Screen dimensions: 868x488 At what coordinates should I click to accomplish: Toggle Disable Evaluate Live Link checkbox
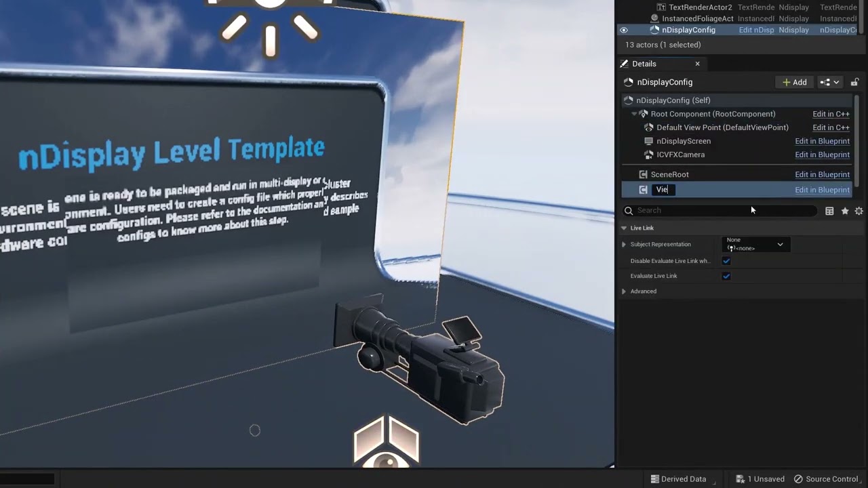click(x=726, y=261)
